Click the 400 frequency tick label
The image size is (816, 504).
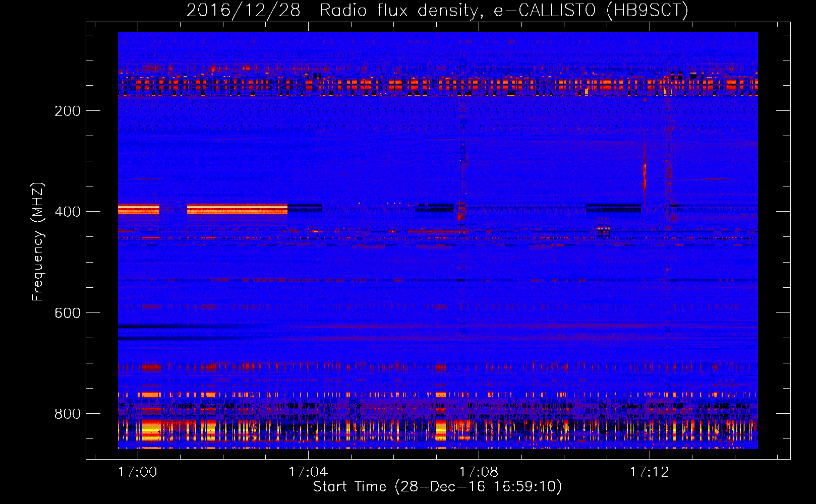[x=68, y=212]
